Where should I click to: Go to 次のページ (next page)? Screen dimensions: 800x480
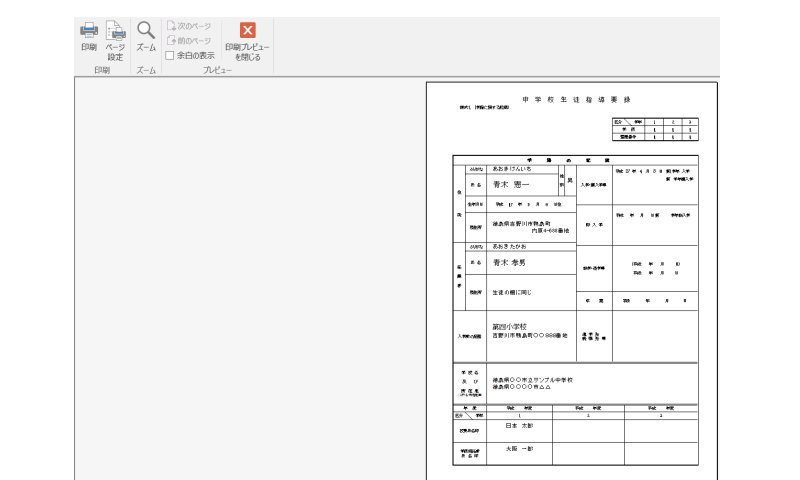point(189,24)
